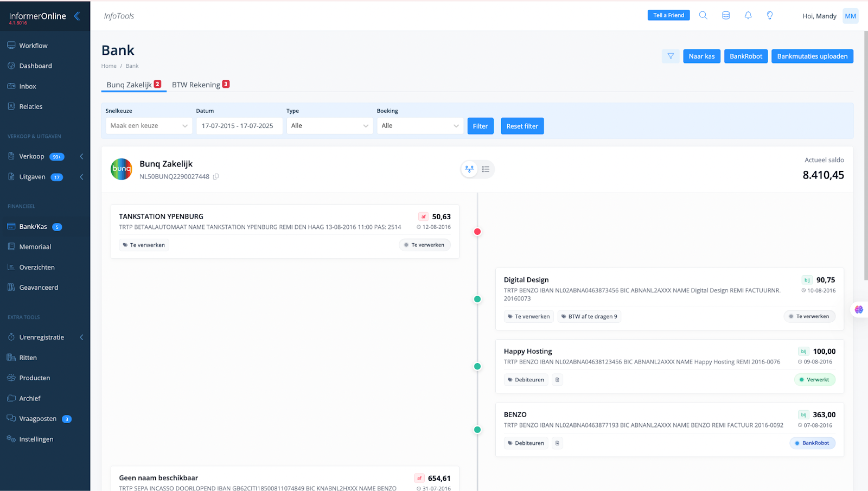Switch to timeline view toggle

tap(469, 169)
